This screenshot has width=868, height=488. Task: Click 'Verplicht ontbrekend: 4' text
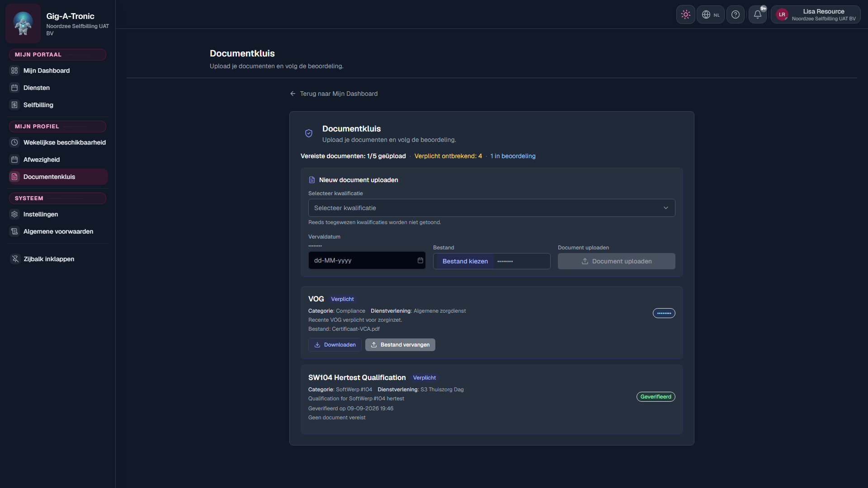448,156
